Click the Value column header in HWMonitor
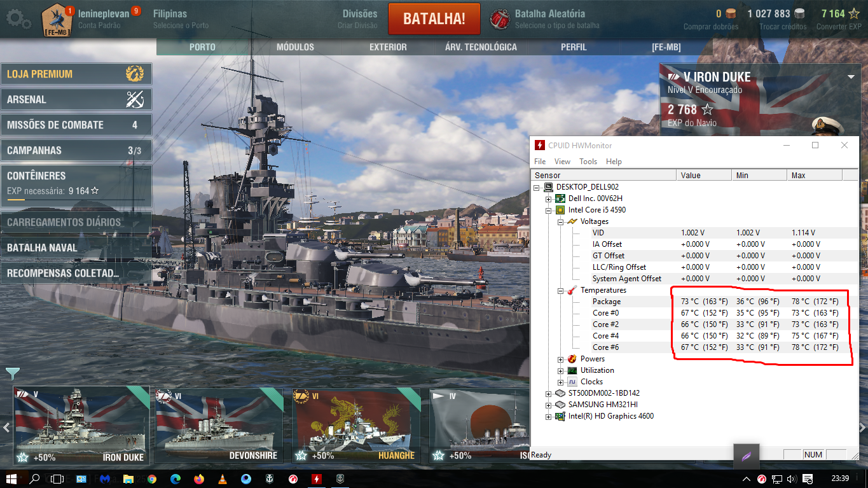The width and height of the screenshot is (868, 488). [x=704, y=175]
